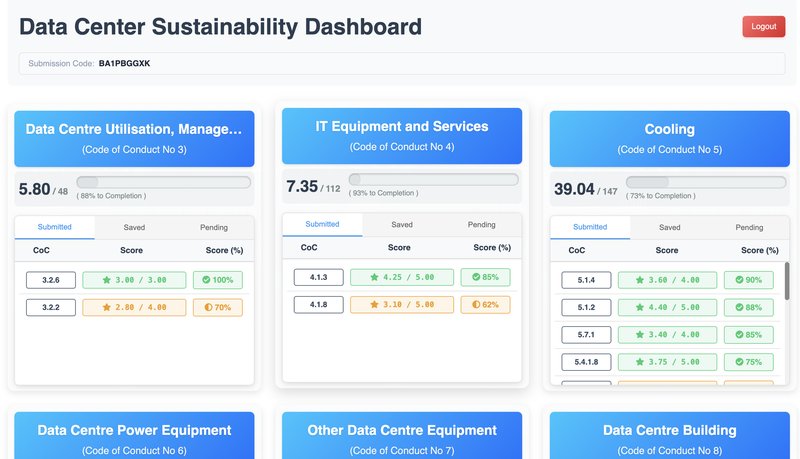Click the star icon in 4.40 / 5.00 score
The width and height of the screenshot is (800, 459).
[640, 308]
